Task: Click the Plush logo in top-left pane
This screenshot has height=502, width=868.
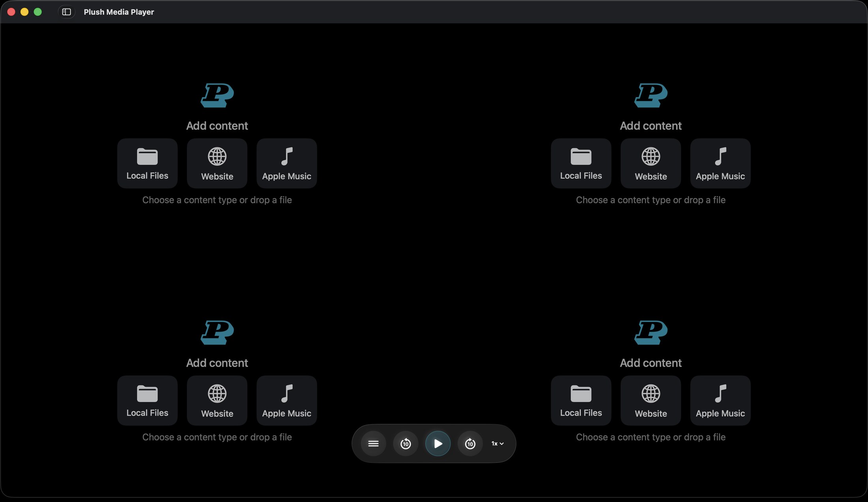Action: (x=217, y=95)
